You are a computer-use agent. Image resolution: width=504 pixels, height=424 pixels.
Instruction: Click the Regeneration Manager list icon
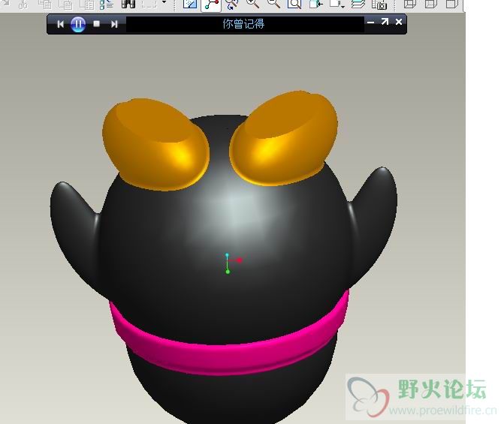tap(107, 5)
